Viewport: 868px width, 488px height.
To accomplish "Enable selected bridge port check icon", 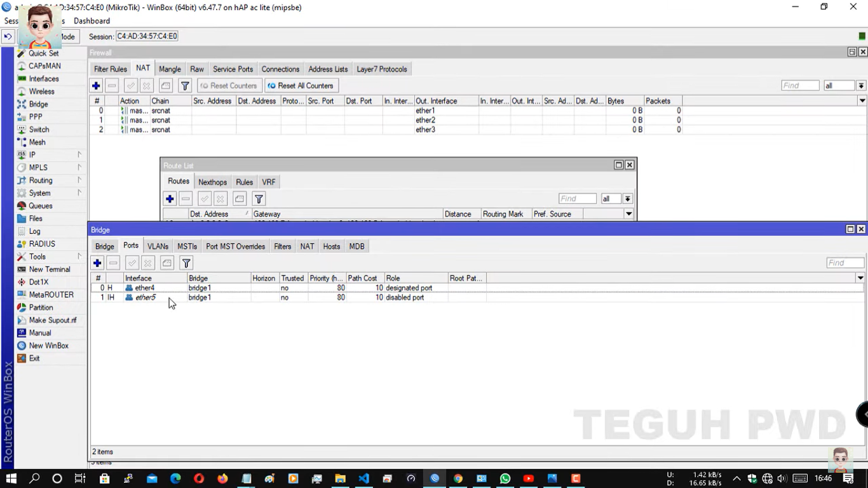I will pos(132,263).
